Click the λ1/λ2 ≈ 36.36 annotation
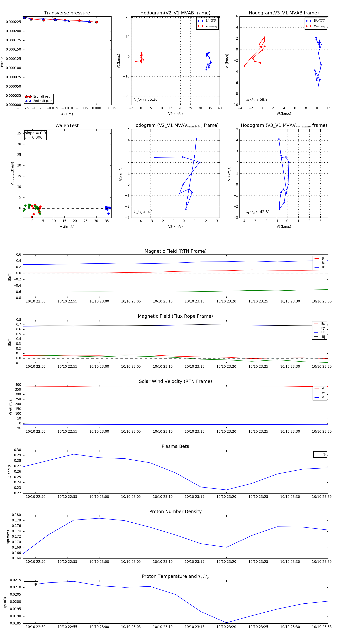351x644 pixels. [146, 100]
